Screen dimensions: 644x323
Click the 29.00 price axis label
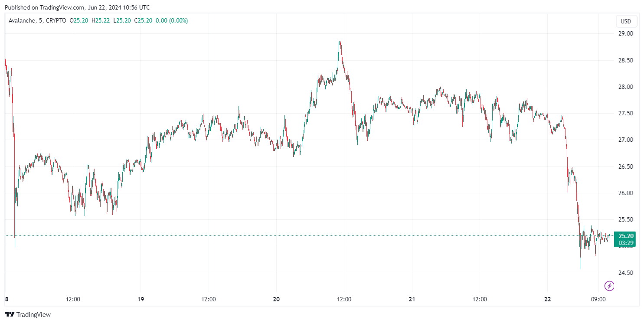(x=626, y=33)
